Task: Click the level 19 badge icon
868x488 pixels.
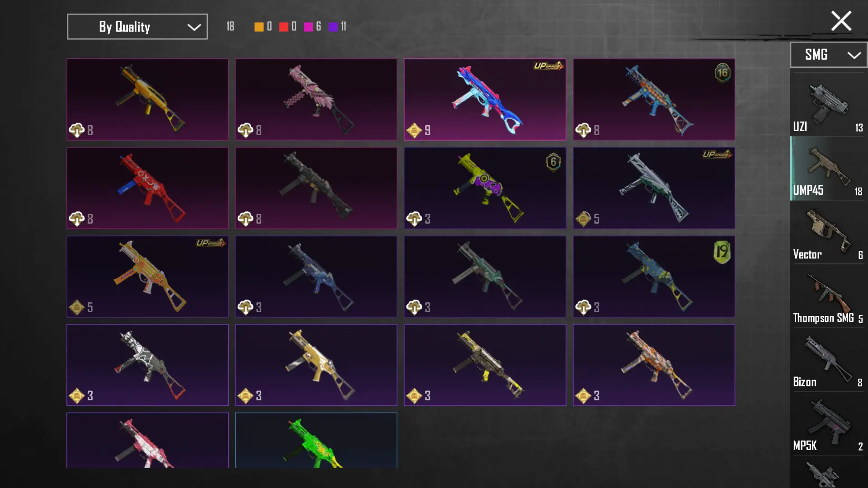Action: 722,252
